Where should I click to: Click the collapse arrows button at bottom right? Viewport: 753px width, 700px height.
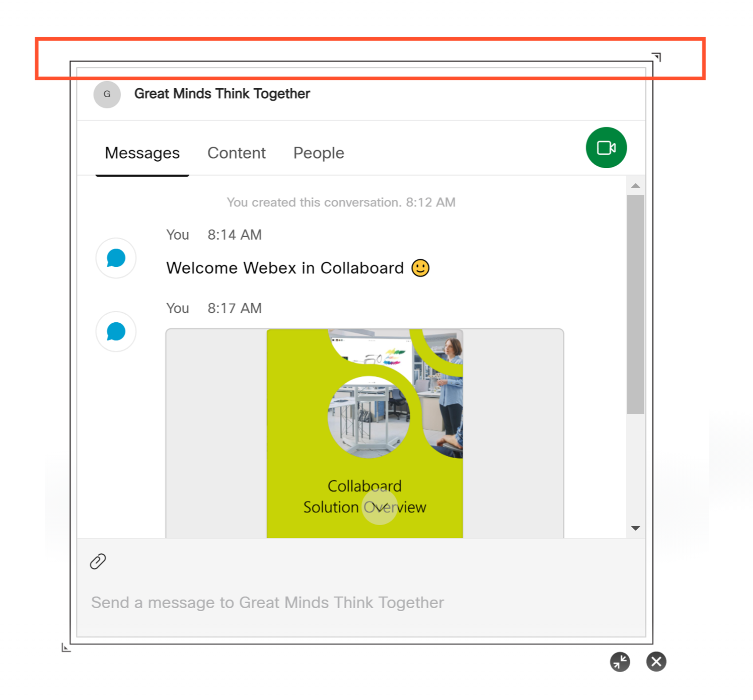(619, 661)
